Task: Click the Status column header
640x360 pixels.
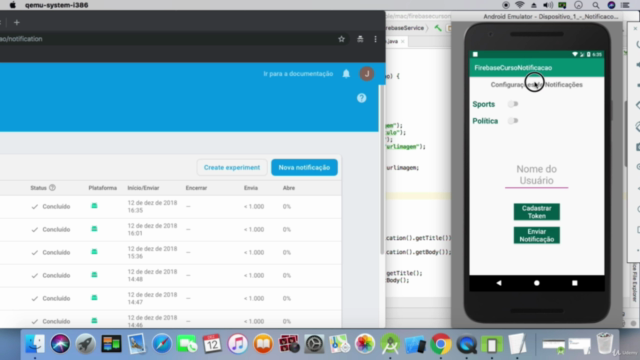Action: tap(38, 188)
